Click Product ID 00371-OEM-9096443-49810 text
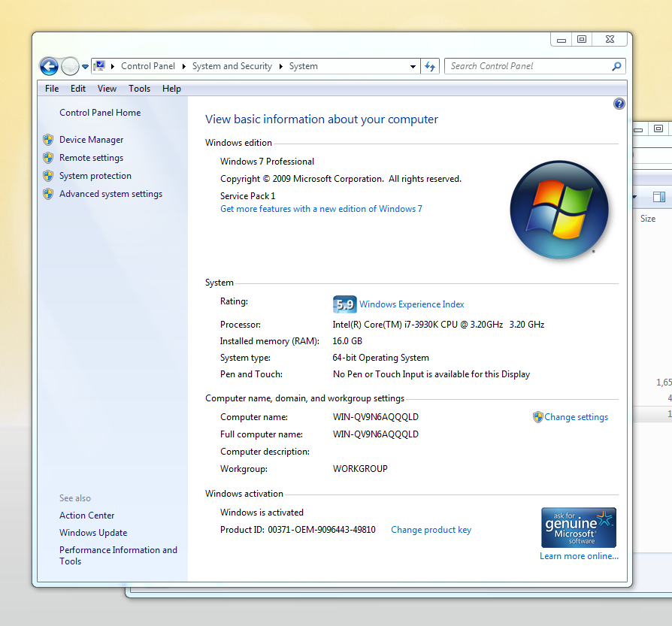Viewport: 672px width, 626px height. point(298,530)
